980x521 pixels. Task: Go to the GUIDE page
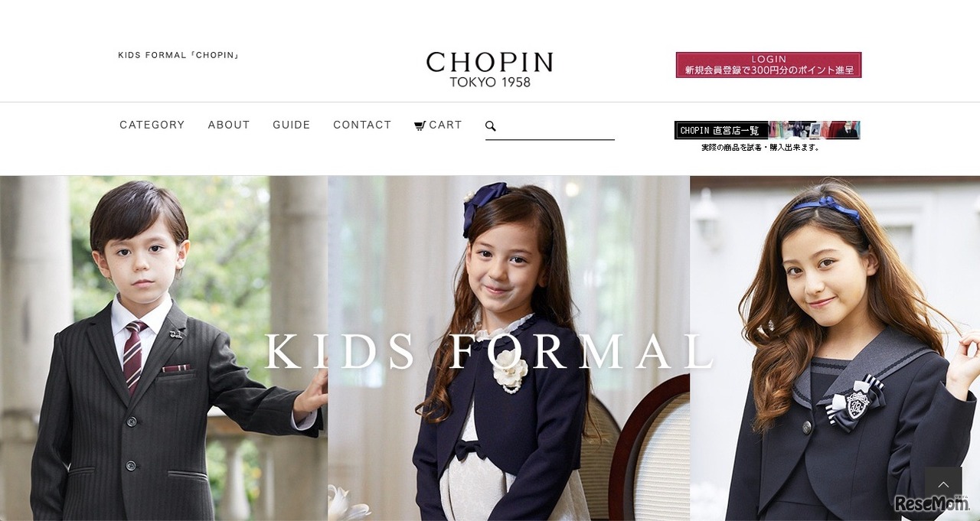292,125
